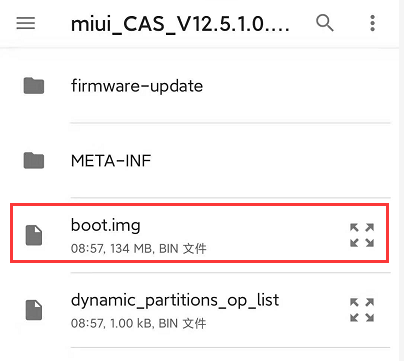Click the META-INF folder icon
Screen dimensions: 404x361
pos(34,160)
